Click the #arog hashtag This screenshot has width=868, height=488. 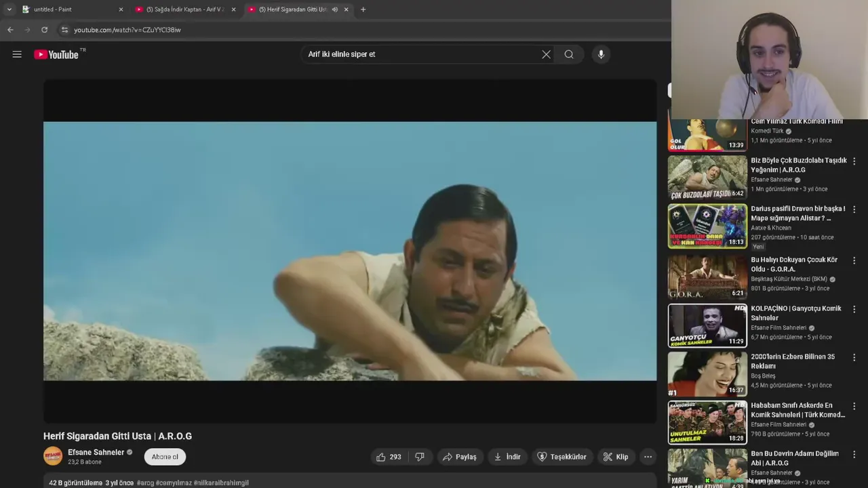point(145,483)
